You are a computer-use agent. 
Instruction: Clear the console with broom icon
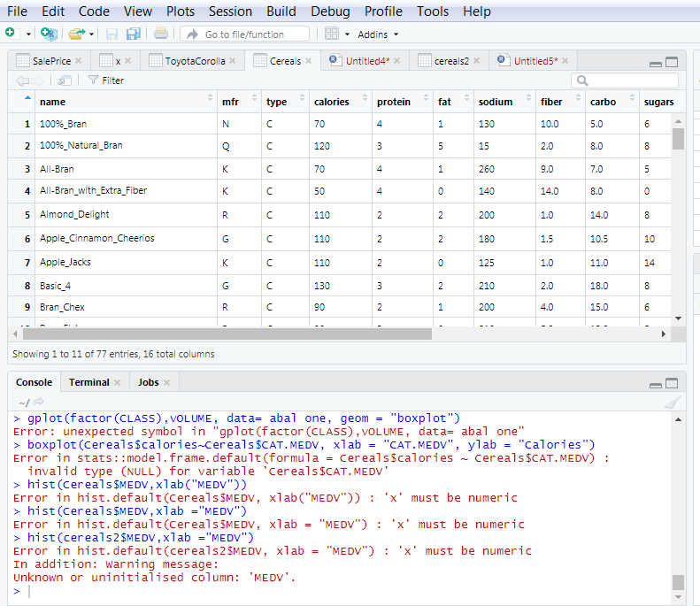(671, 403)
